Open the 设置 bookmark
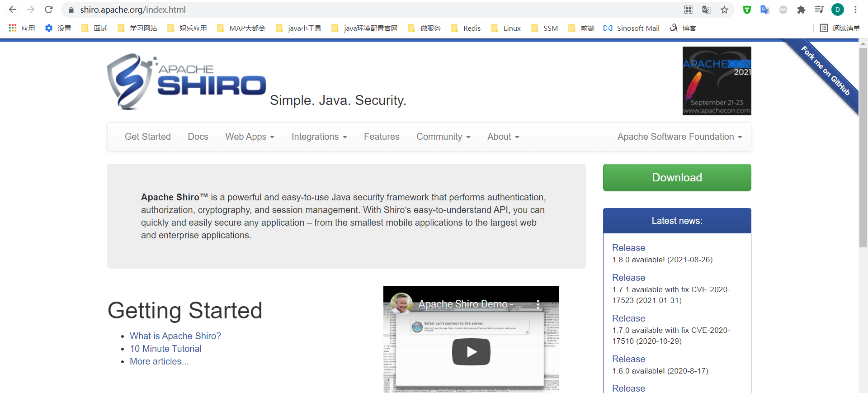The height and width of the screenshot is (393, 868). pos(58,28)
